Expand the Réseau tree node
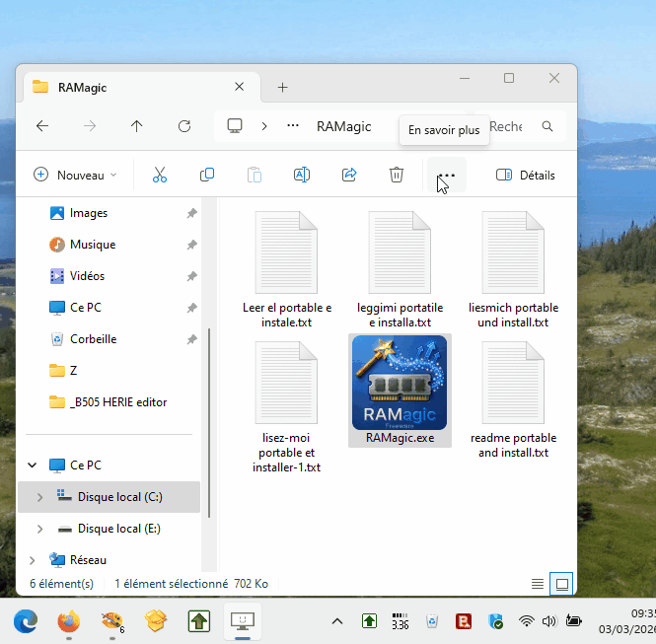The image size is (656, 644). (x=33, y=560)
